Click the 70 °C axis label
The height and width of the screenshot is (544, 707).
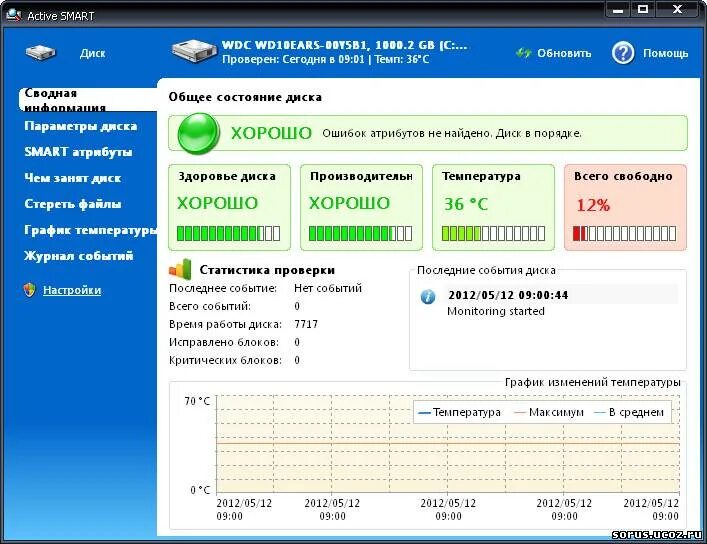point(197,401)
